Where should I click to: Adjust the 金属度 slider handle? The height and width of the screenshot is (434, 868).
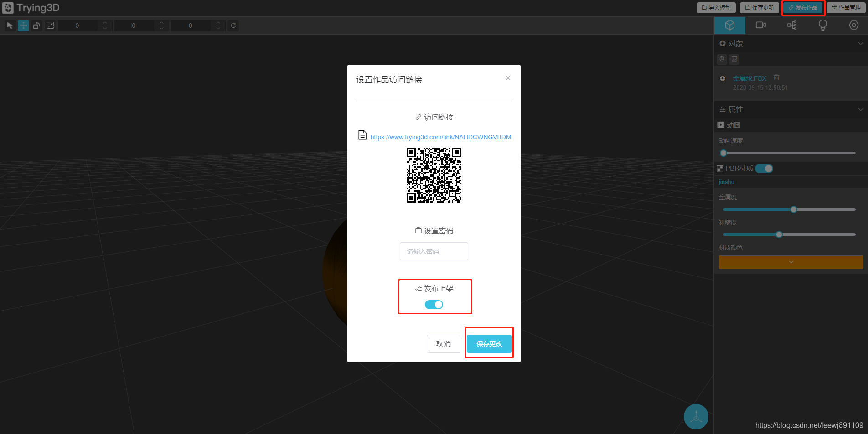[x=794, y=209]
